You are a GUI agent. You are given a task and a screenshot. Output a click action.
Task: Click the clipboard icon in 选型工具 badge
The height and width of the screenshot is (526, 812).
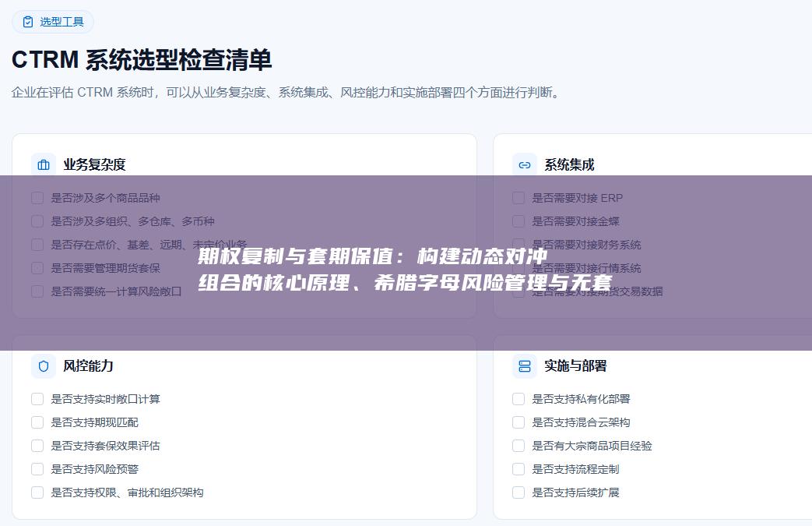click(x=28, y=22)
